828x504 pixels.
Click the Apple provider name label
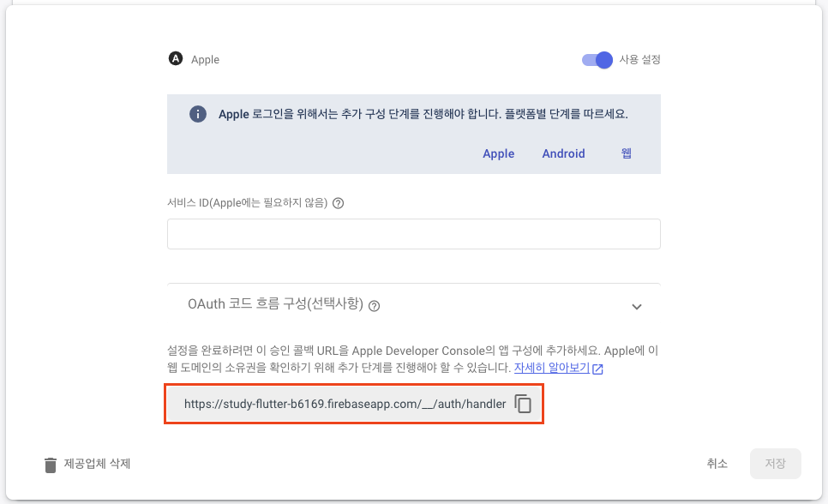[x=205, y=60]
